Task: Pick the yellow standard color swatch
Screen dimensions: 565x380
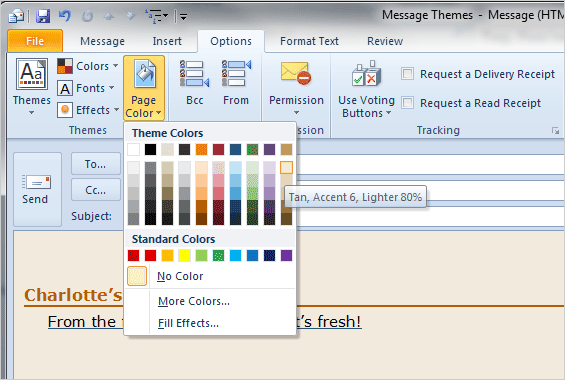Action: (184, 255)
